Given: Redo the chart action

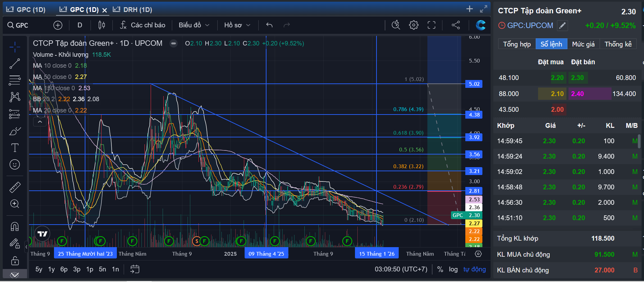Looking at the screenshot, I should [287, 25].
